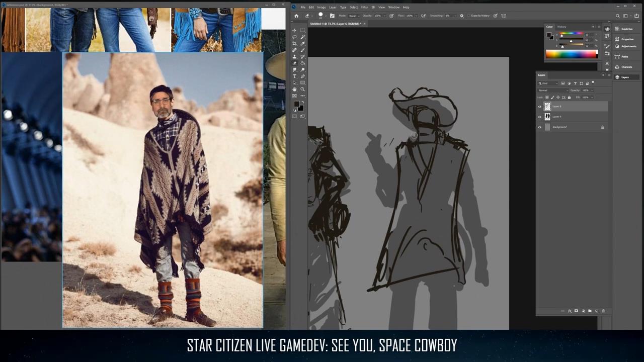The height and width of the screenshot is (362, 644).
Task: Select the Lasso tool
Action: pos(295,37)
